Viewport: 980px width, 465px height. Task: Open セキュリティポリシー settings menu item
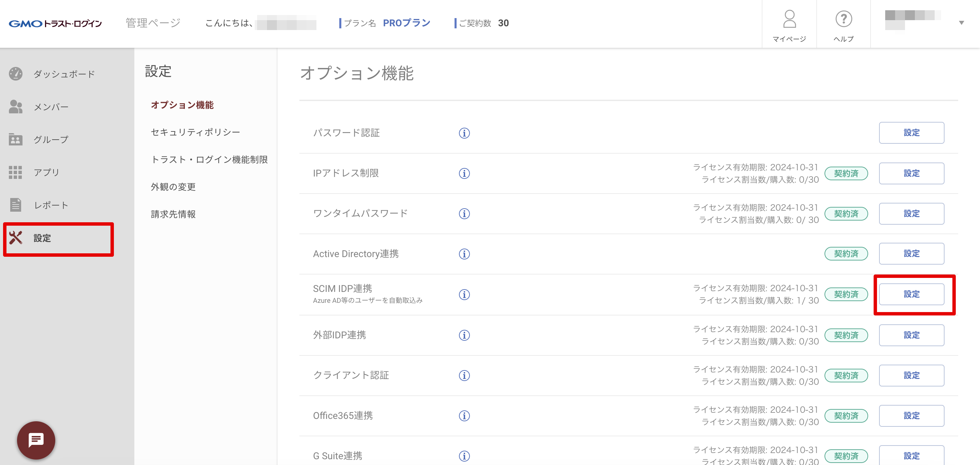(x=195, y=132)
